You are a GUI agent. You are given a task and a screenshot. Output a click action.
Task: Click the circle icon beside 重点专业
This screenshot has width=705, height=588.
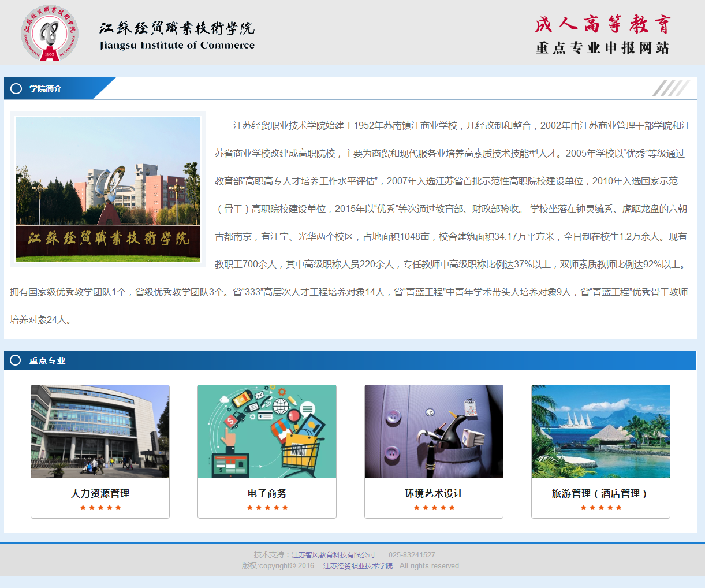point(16,360)
